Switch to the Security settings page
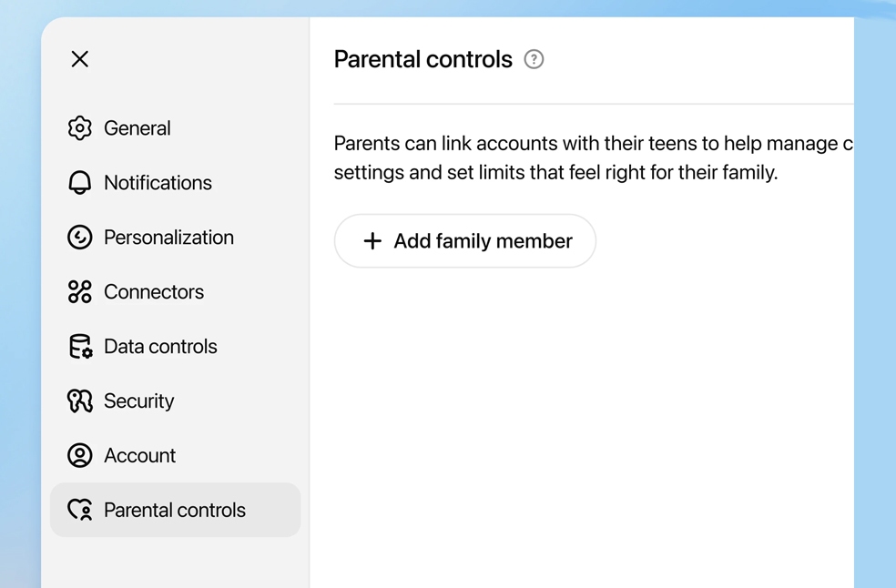This screenshot has height=588, width=896. [x=139, y=400]
